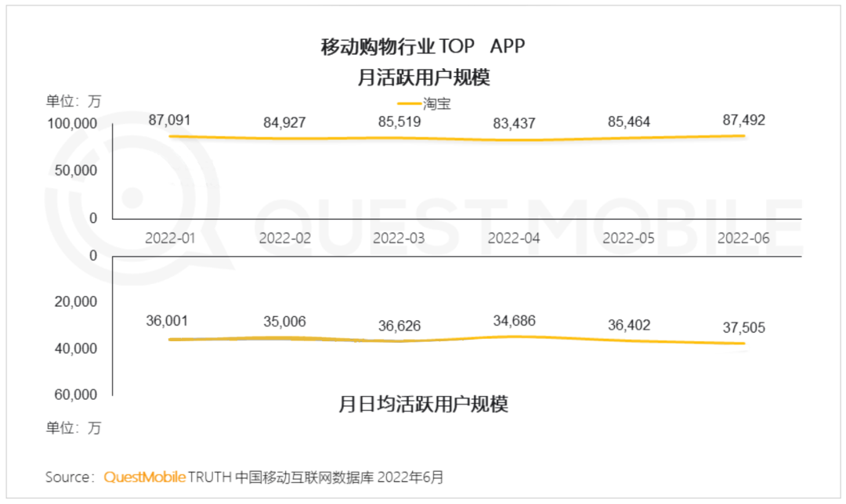Select the 36,001 data label
This screenshot has height=504, width=846.
click(168, 321)
